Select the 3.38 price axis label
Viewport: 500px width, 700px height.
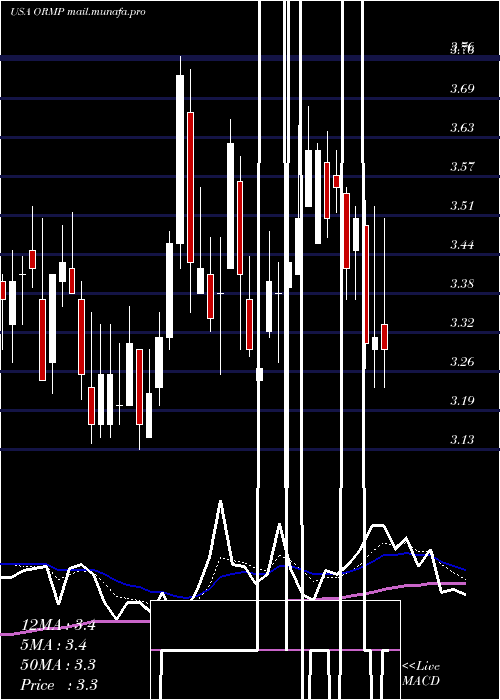(x=462, y=283)
